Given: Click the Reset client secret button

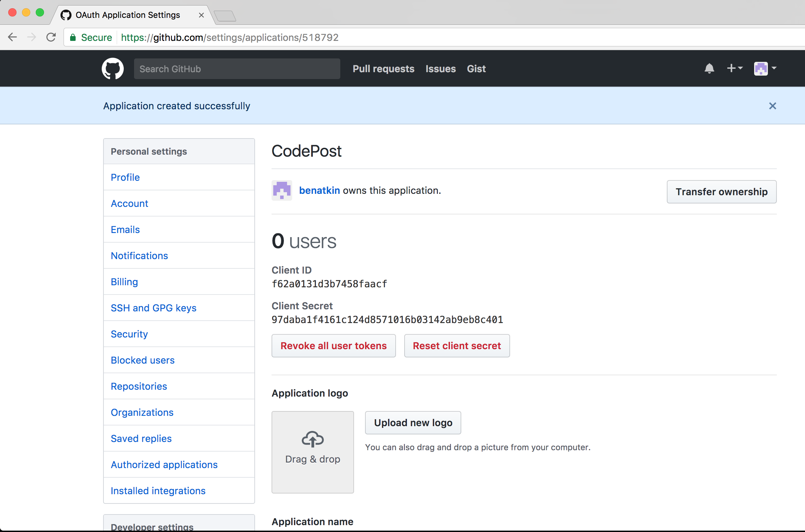Looking at the screenshot, I should [457, 346].
